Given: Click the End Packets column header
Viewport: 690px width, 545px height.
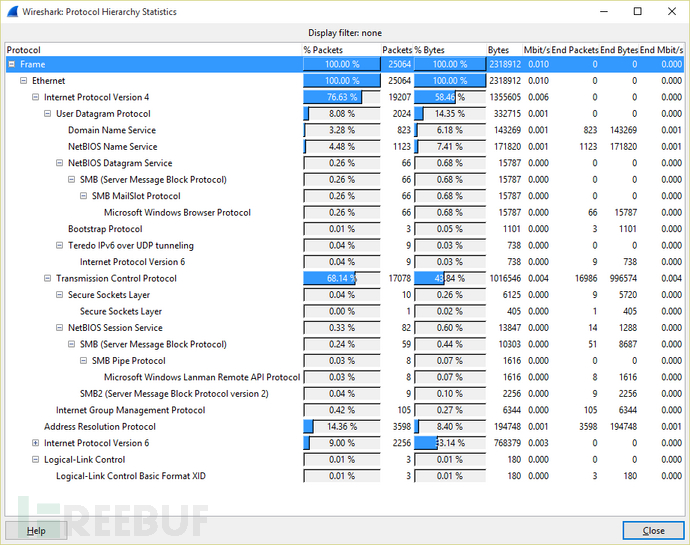Looking at the screenshot, I should point(575,50).
